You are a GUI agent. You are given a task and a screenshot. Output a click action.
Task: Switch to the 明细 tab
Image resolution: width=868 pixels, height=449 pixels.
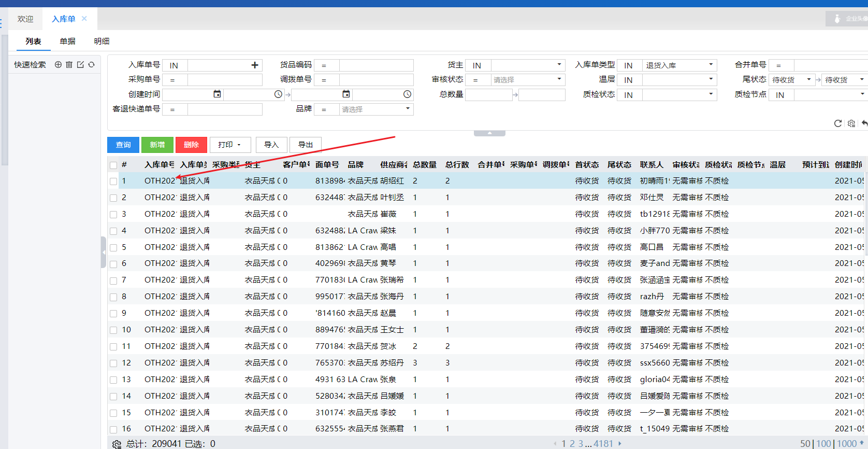102,41
